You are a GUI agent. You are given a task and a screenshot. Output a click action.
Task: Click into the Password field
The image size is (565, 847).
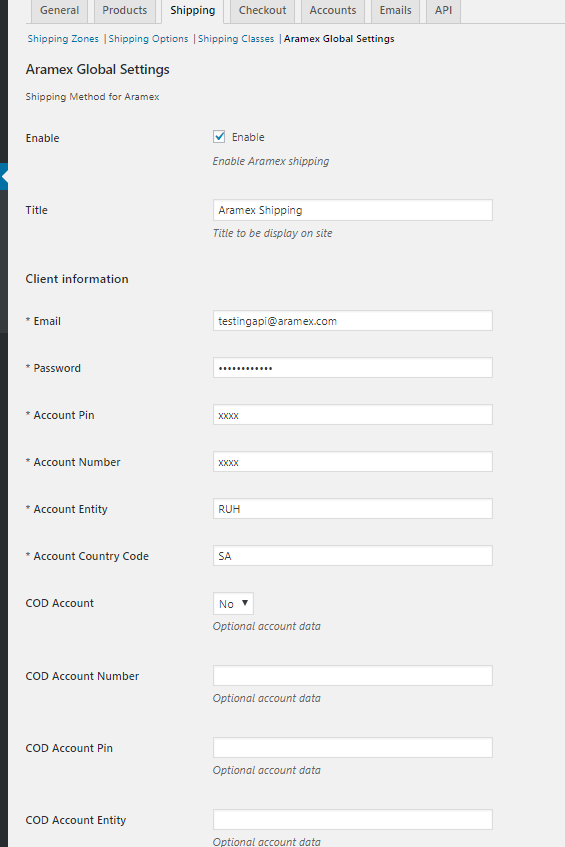353,368
